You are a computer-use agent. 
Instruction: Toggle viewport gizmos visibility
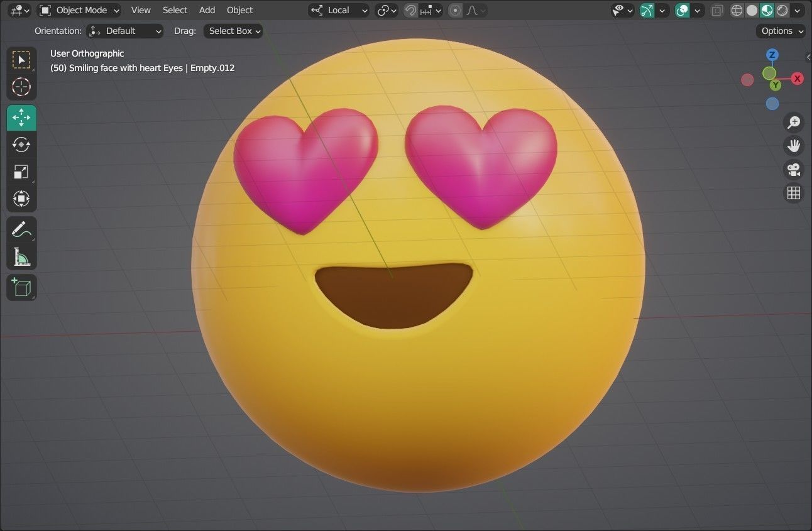coord(647,10)
